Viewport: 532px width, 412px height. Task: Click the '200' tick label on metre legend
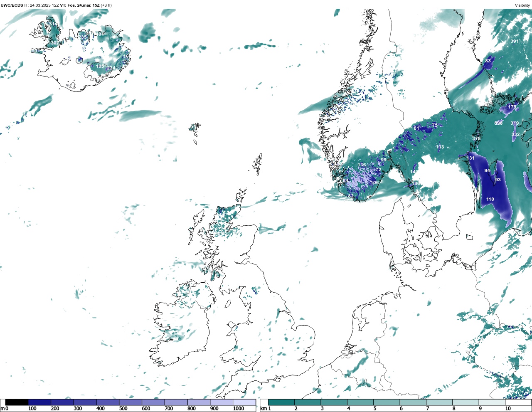(x=55, y=409)
